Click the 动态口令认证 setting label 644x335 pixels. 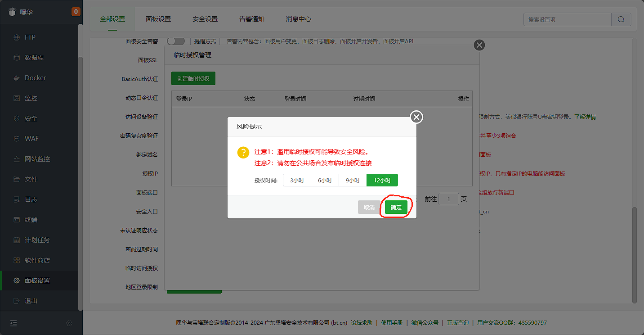pyautogui.click(x=142, y=98)
